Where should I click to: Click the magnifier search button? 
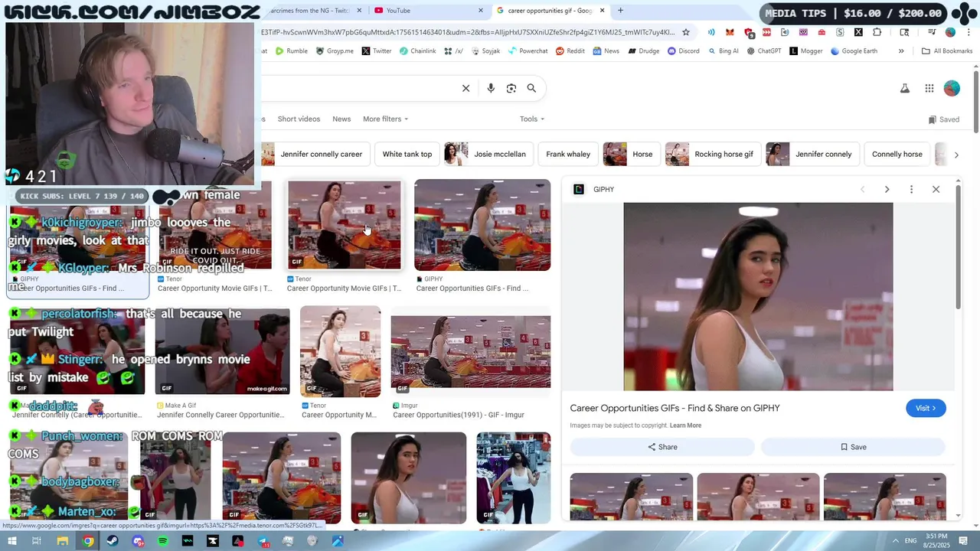(531, 88)
